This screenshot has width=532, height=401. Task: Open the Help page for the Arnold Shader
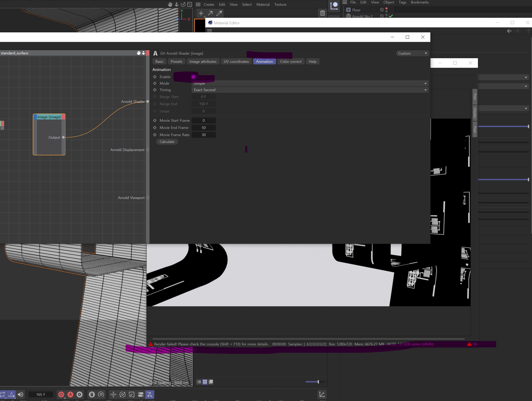tap(312, 61)
